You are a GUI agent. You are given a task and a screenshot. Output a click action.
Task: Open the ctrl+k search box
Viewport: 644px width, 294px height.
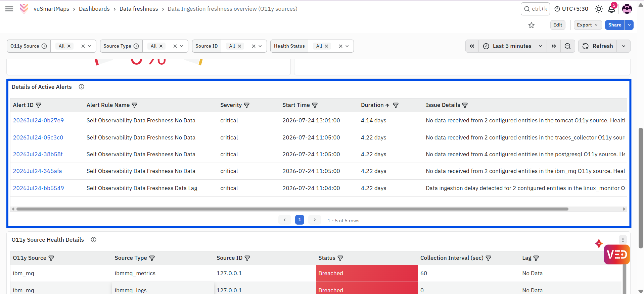pos(535,9)
